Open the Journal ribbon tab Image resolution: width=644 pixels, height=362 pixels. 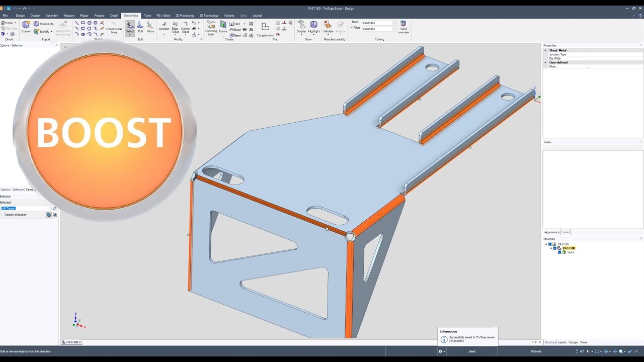tap(257, 16)
